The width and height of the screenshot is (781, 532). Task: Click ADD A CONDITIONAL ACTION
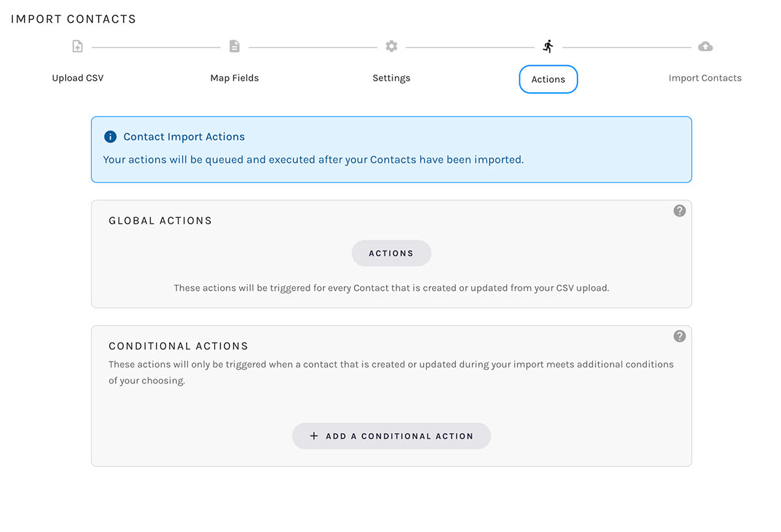[x=391, y=436]
